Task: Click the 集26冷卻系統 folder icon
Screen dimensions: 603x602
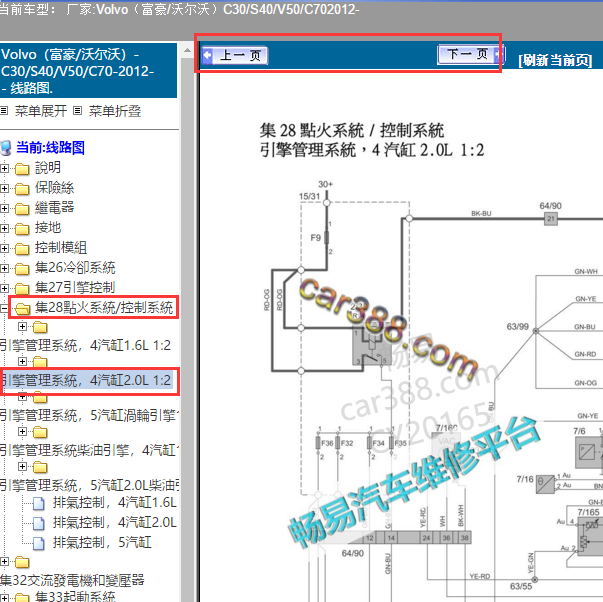Action: [x=22, y=269]
